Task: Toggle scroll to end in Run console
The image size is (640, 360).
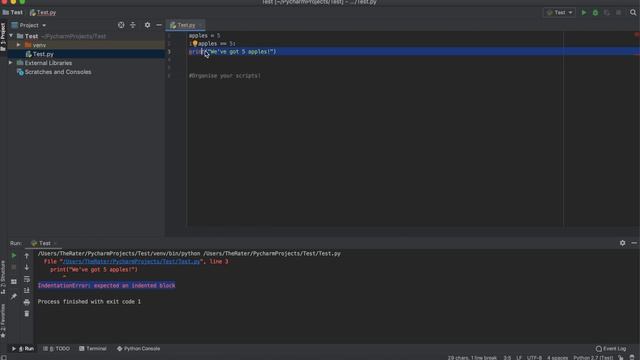Action: (27, 290)
